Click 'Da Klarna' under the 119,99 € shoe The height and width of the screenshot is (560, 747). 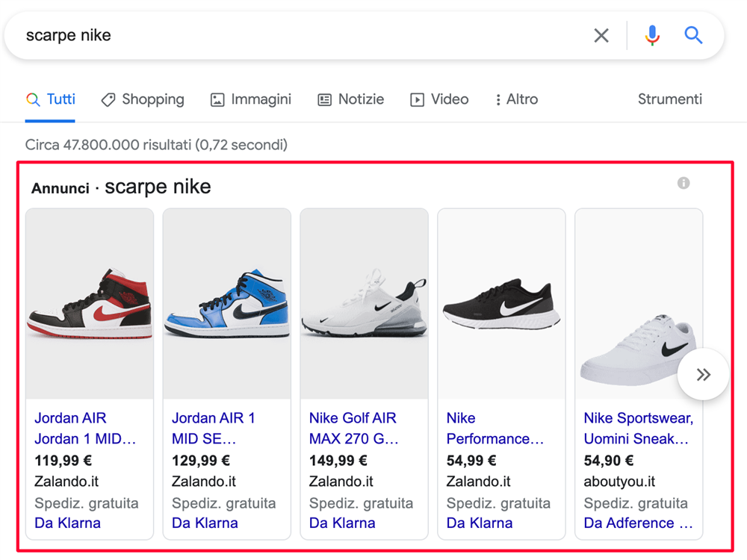pyautogui.click(x=67, y=523)
